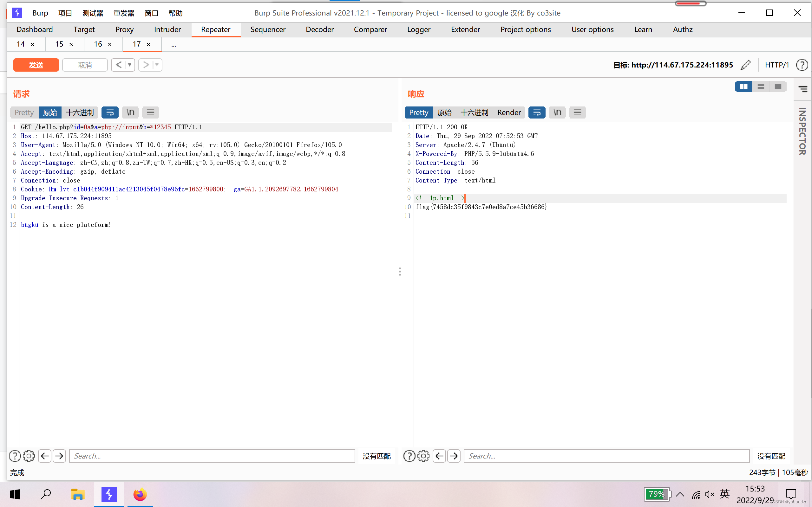Open the hidden tabs overflow '...'
812x507 pixels.
click(174, 44)
